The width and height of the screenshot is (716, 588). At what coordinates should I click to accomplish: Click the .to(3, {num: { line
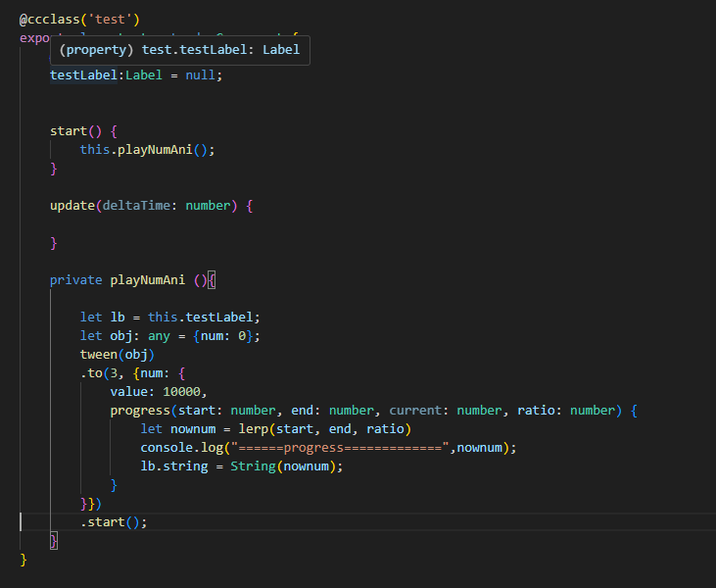click(132, 373)
